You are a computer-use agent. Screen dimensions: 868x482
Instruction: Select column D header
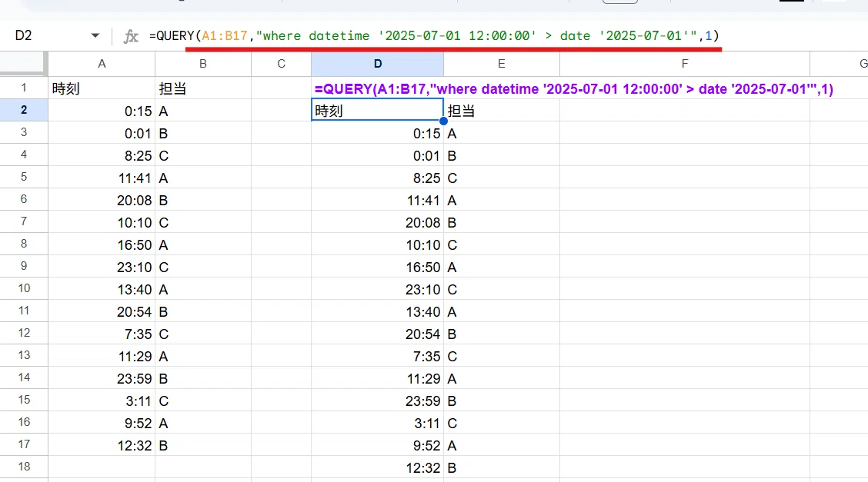[x=378, y=64]
